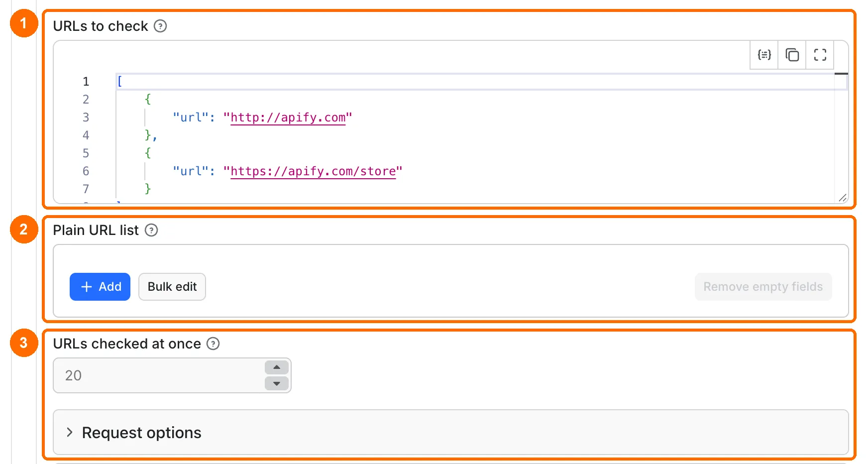Select line number 3 in the gutter
Viewport: 868px width, 464px height.
tap(86, 117)
